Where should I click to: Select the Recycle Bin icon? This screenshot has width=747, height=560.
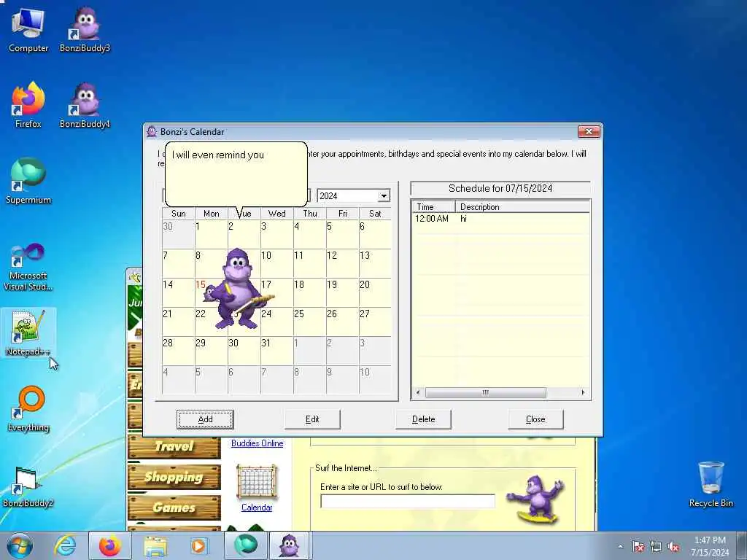(711, 484)
